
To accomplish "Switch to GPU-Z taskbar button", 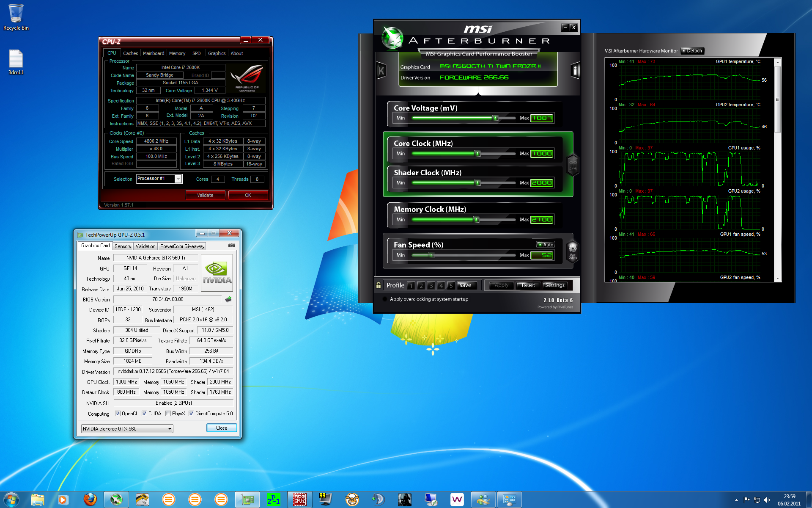I will pyautogui.click(x=247, y=500).
